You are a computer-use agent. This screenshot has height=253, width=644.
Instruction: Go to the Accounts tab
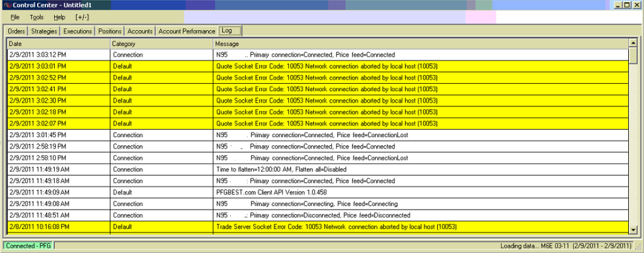coord(140,31)
